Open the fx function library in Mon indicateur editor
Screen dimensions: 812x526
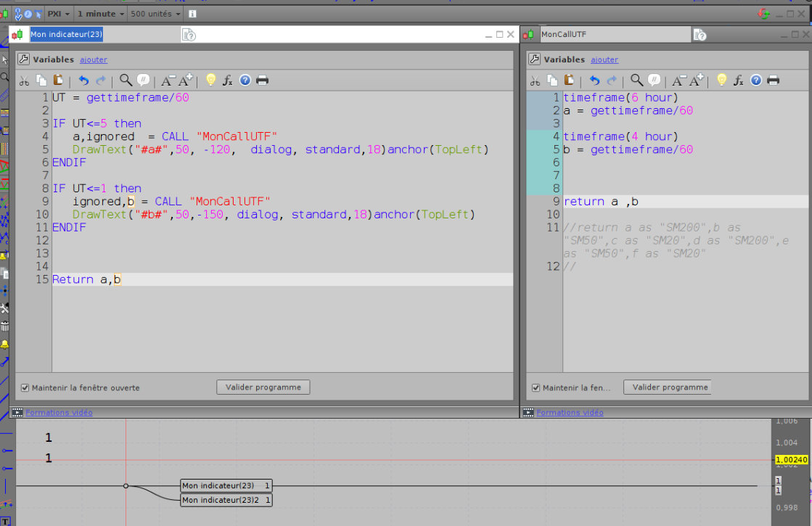[227, 81]
